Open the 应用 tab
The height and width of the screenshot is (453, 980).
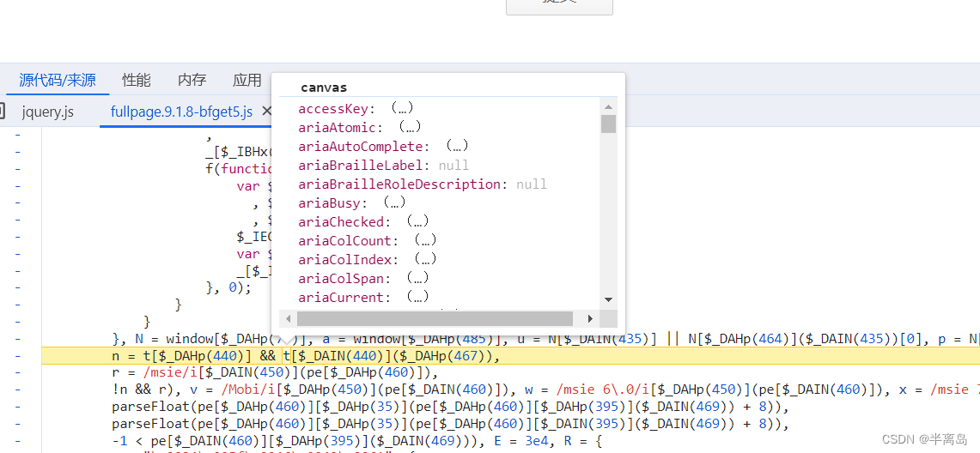[x=247, y=80]
